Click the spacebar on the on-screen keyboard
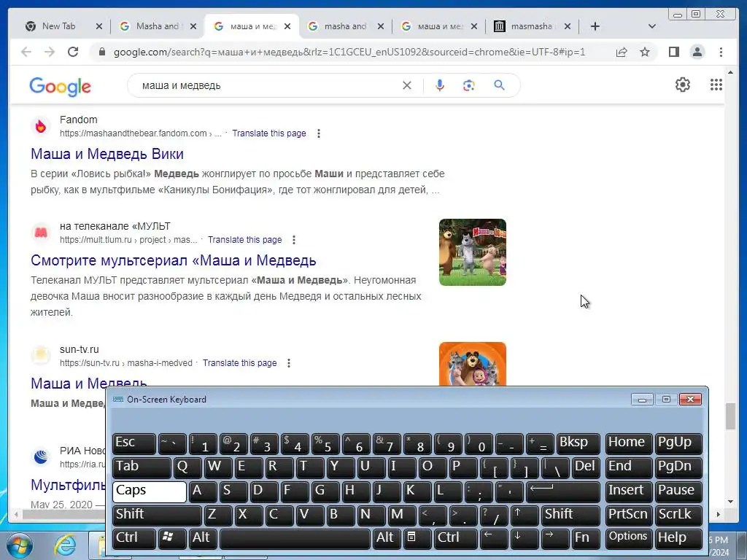Viewport: 747px width, 560px height. (295, 539)
